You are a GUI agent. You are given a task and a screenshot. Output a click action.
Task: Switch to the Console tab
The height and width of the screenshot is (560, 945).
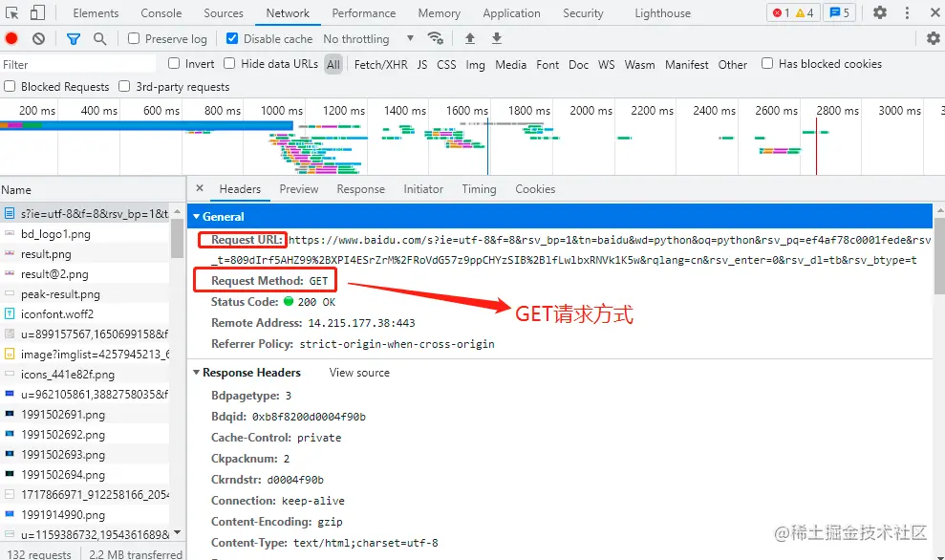coord(161,12)
